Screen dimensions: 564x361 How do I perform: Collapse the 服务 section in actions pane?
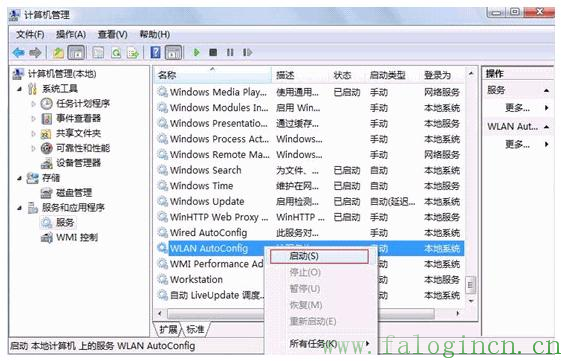coord(546,90)
